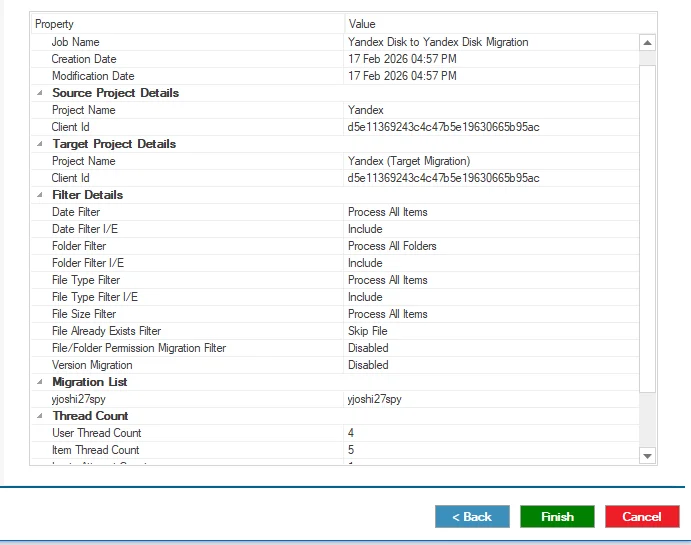
Task: Select the Item Thread Count row
Action: [335, 450]
